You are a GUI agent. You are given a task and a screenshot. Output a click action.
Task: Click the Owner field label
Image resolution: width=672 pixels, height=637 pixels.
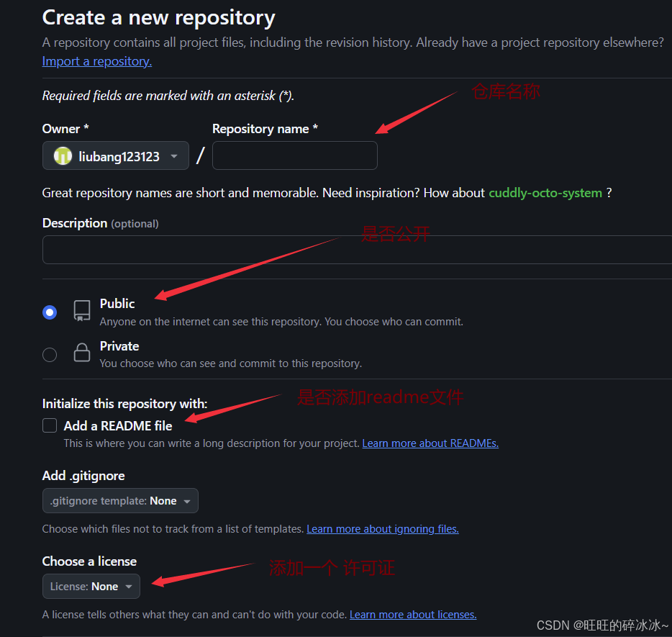tap(65, 129)
